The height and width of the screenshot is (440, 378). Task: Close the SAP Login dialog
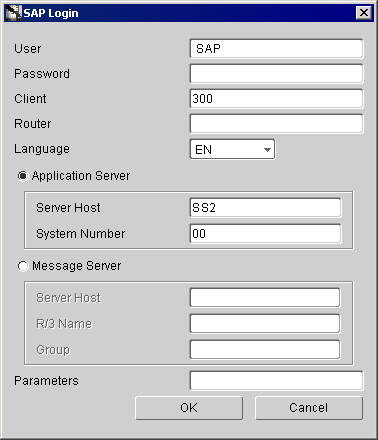pos(364,13)
